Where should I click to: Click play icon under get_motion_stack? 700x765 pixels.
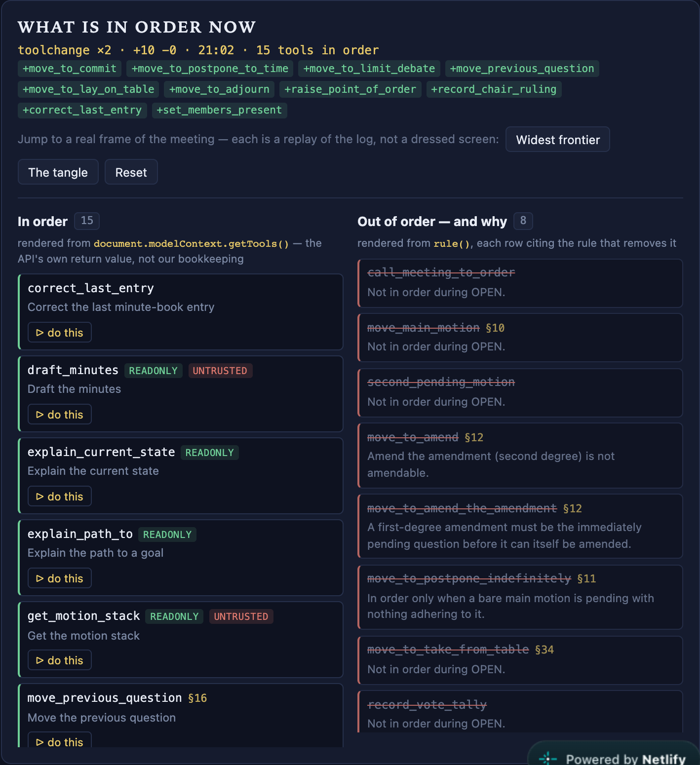point(40,660)
